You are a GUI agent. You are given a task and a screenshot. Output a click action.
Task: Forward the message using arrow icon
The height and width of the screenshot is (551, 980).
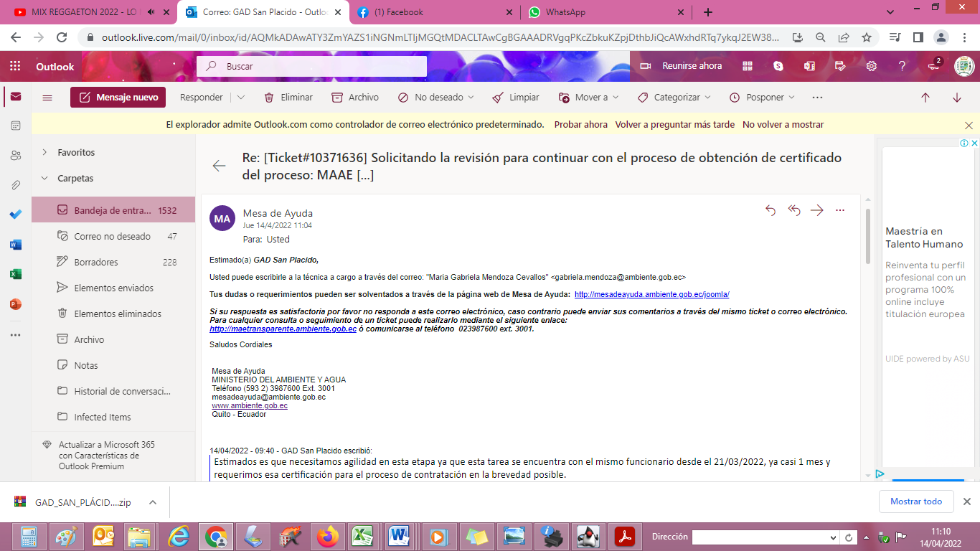816,210
